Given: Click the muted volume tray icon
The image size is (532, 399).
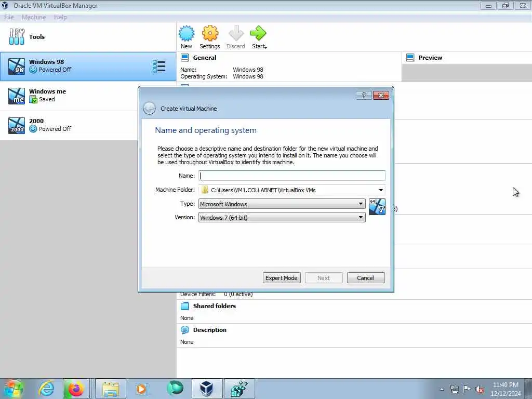Looking at the screenshot, I should point(480,389).
